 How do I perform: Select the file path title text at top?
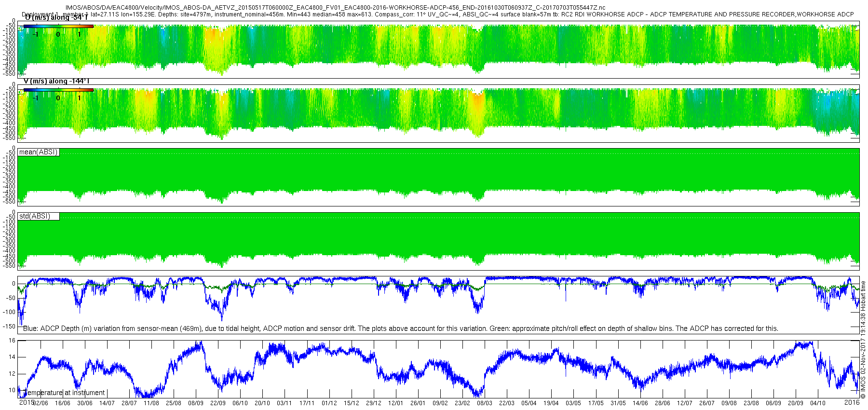[335, 8]
